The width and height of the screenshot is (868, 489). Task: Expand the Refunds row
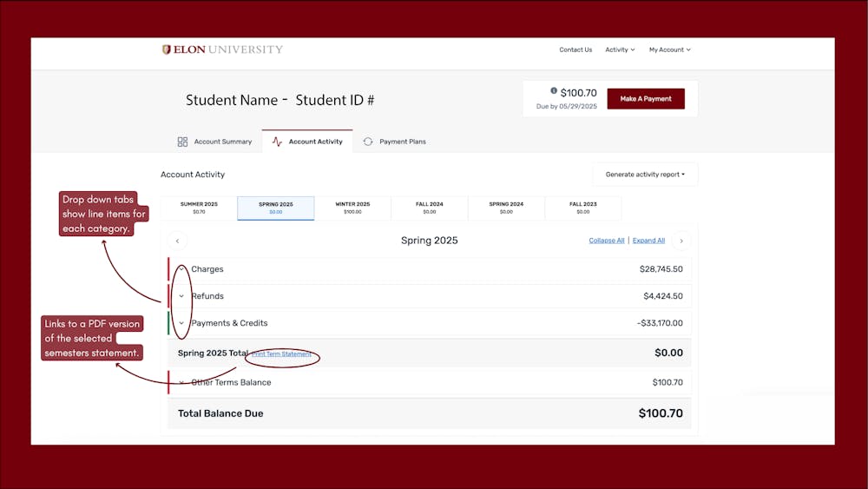point(181,296)
